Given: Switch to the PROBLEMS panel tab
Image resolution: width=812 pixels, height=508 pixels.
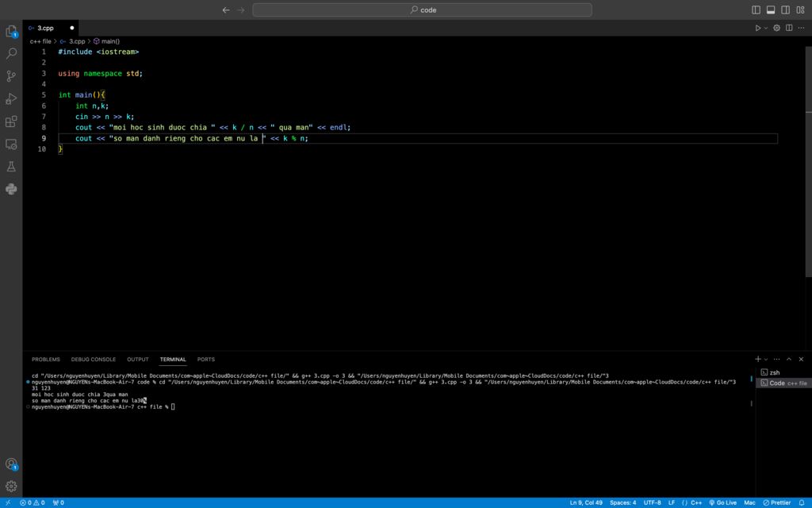Looking at the screenshot, I should 45,360.
